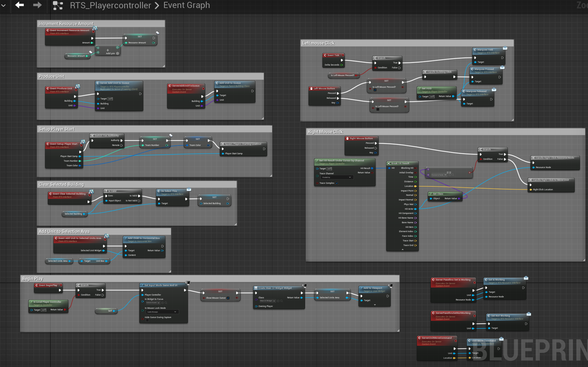
Task: Click Event Graph in the breadcrumb
Action: point(186,5)
